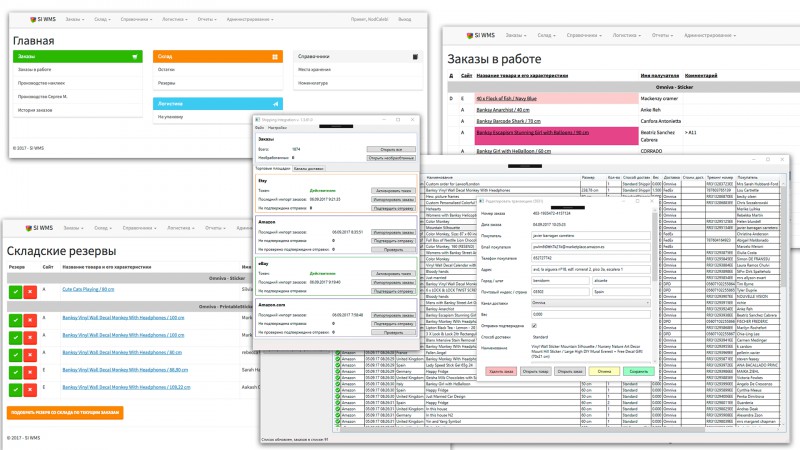Switch to Каналы доставки tab
Viewport: 800px width, 450px height.
click(308, 168)
